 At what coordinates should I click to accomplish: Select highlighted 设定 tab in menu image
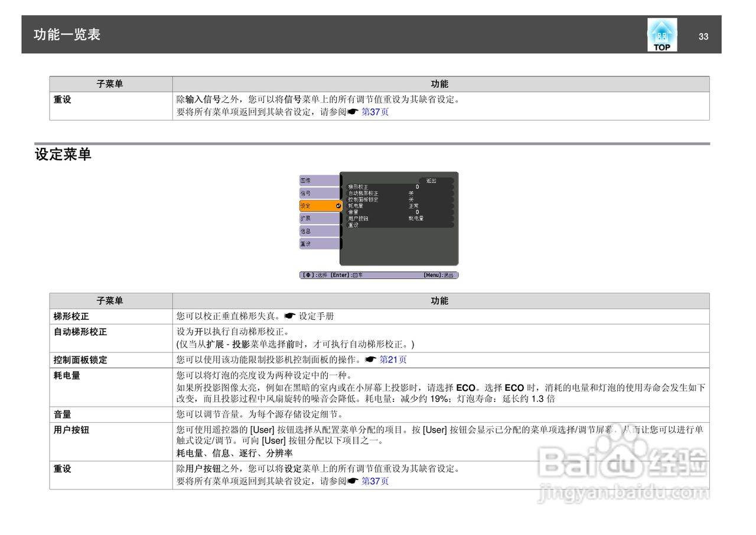tap(321, 206)
